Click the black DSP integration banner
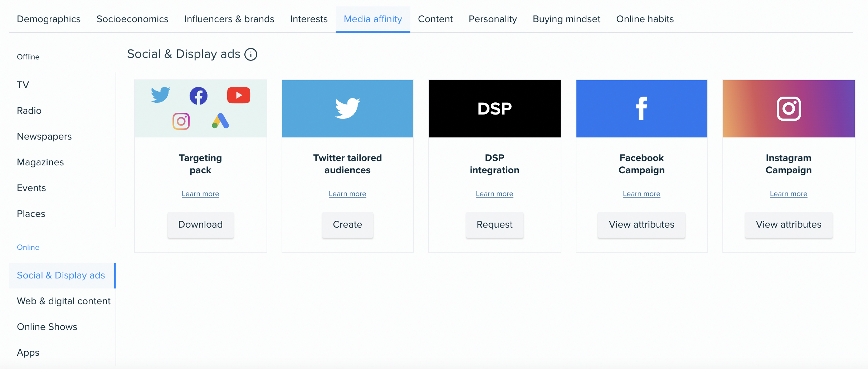Image resolution: width=868 pixels, height=369 pixels. tap(495, 109)
